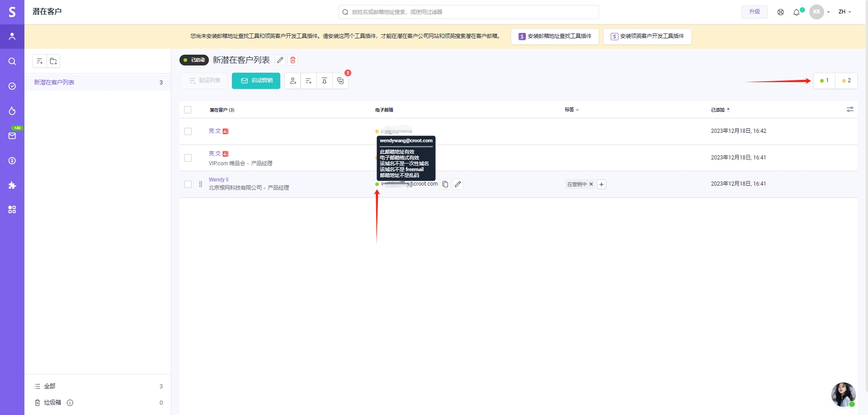This screenshot has width=868, height=415.
Task: Edit the list name with pencil icon
Action: [x=280, y=60]
